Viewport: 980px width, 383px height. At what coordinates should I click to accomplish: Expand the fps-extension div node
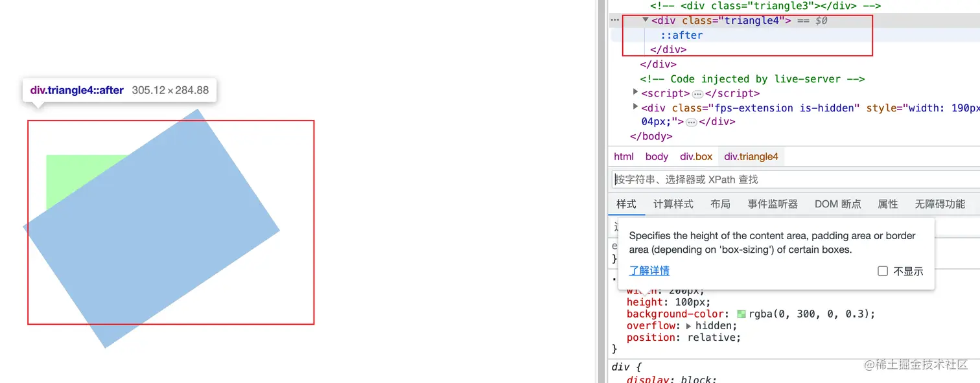pos(636,107)
